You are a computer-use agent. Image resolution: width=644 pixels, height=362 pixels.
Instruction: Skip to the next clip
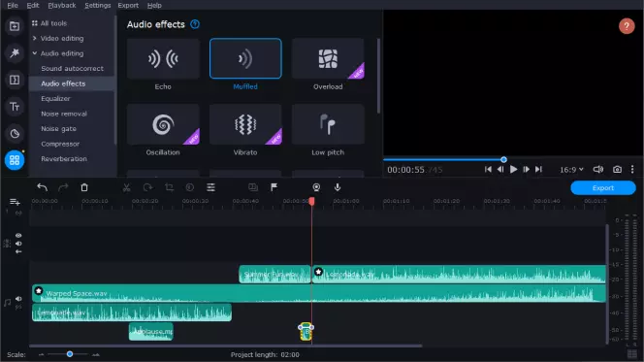pyautogui.click(x=538, y=169)
